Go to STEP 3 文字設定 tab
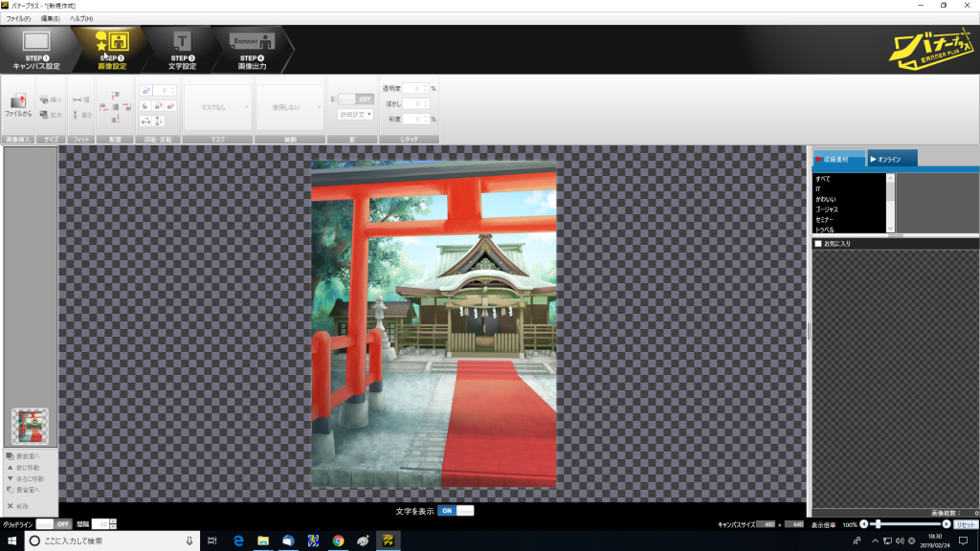Image resolution: width=980 pixels, height=551 pixels. tap(183, 50)
